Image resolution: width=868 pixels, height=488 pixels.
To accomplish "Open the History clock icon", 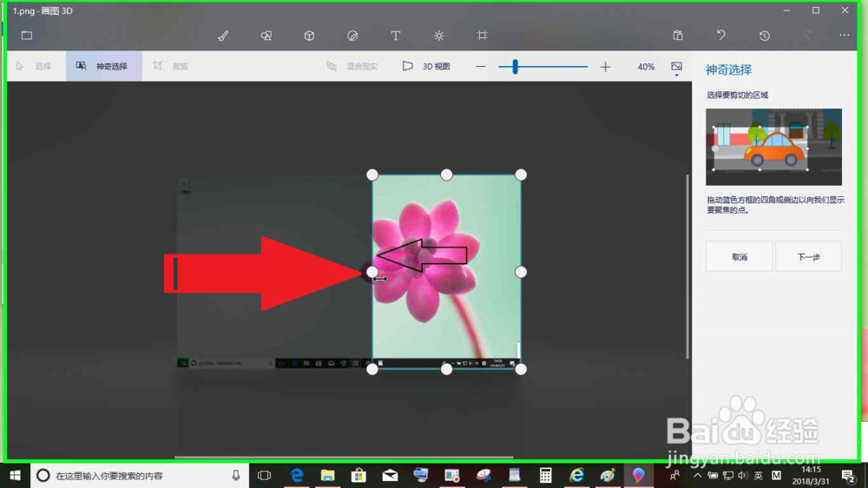I will coord(765,36).
